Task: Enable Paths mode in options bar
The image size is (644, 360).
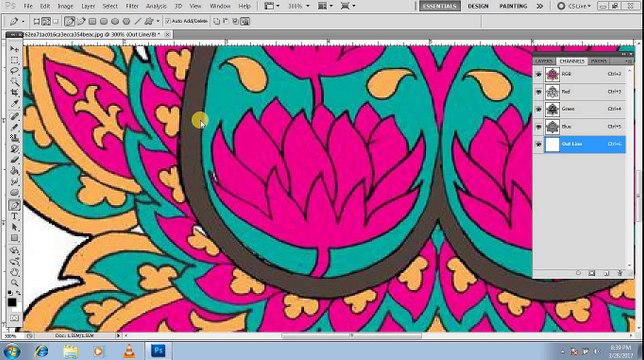Action: (x=46, y=21)
